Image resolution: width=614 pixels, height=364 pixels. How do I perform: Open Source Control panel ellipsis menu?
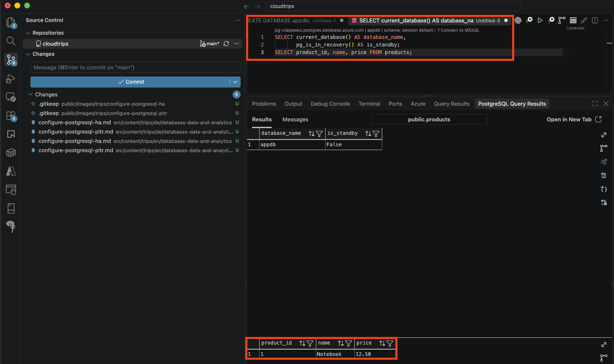tap(238, 20)
